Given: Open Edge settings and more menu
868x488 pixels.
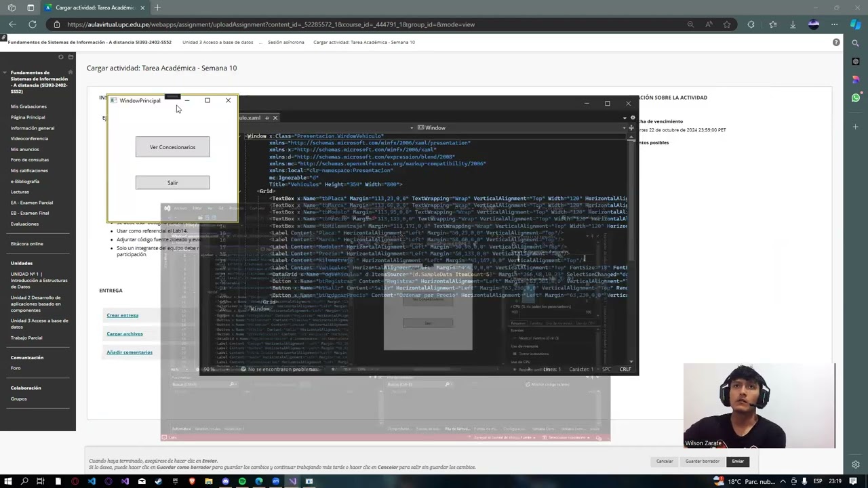Looking at the screenshot, I should tap(834, 24).
